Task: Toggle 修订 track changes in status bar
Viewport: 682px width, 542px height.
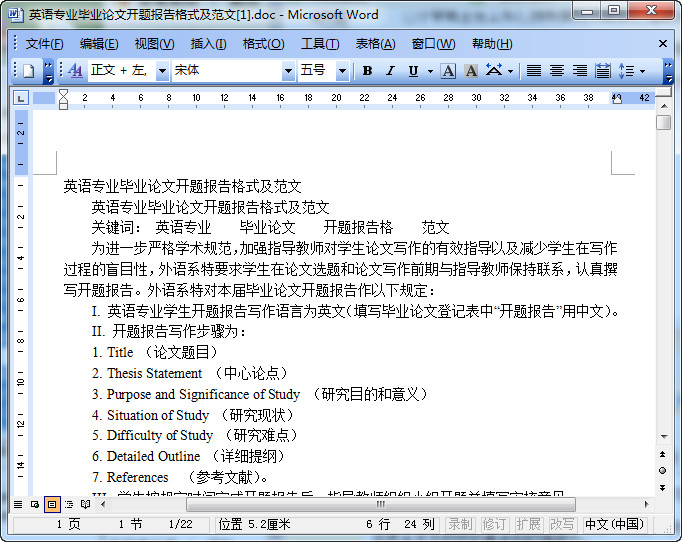Action: point(494,525)
